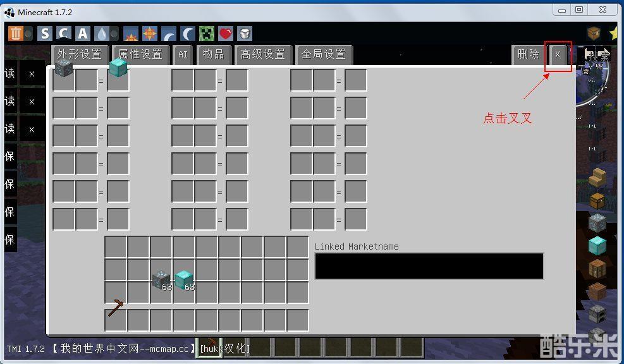Screen dimensions: 624x364
Task: Click the topmost 读 load slot button
Action: pos(10,73)
